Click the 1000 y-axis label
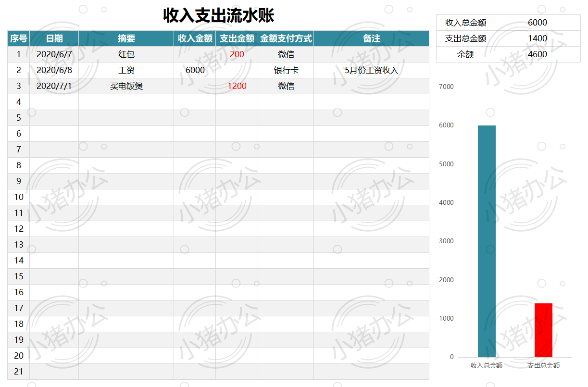 point(446,318)
